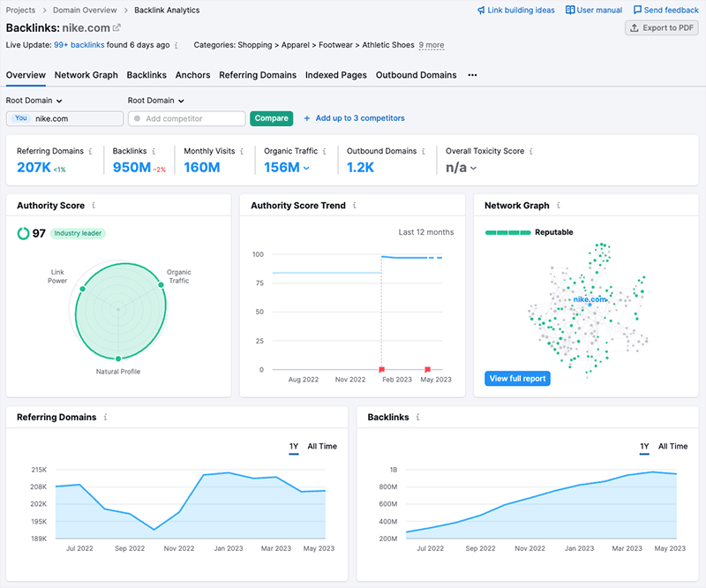Click Outbound Domains info icon

click(424, 151)
